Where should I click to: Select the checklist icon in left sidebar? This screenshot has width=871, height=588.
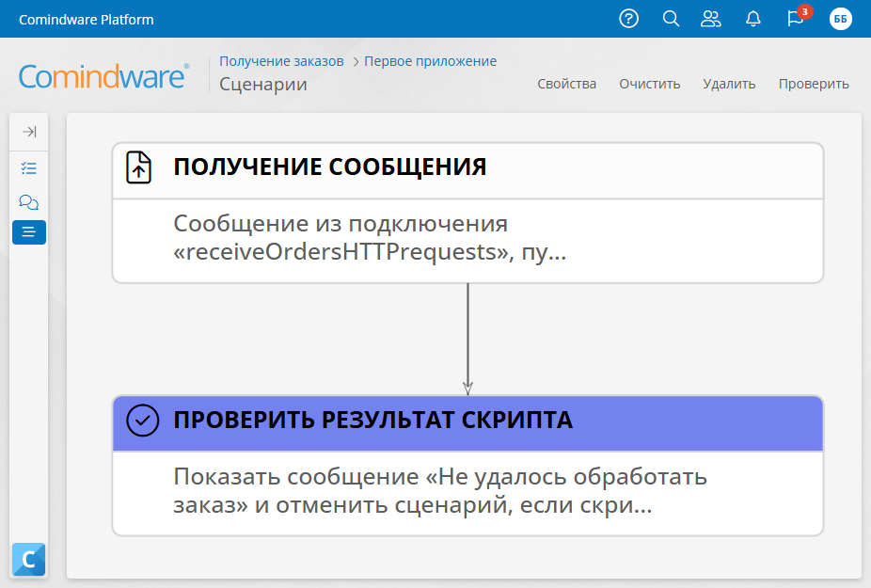28,167
